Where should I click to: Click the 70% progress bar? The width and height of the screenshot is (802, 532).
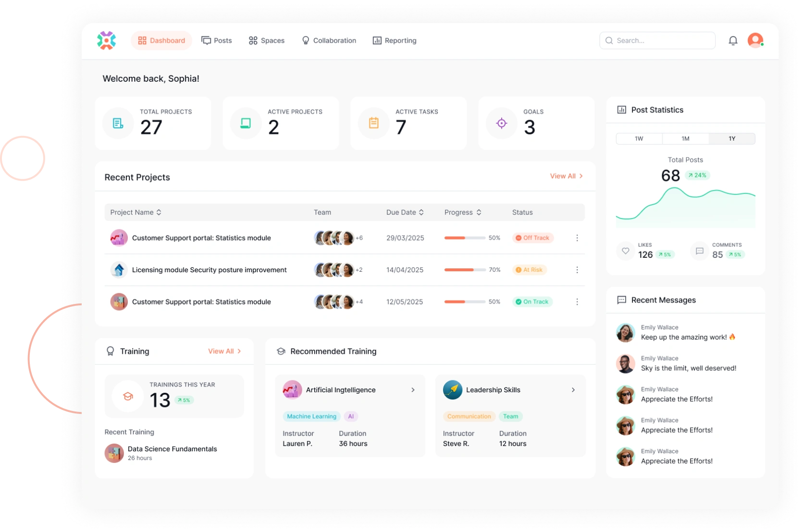point(464,270)
